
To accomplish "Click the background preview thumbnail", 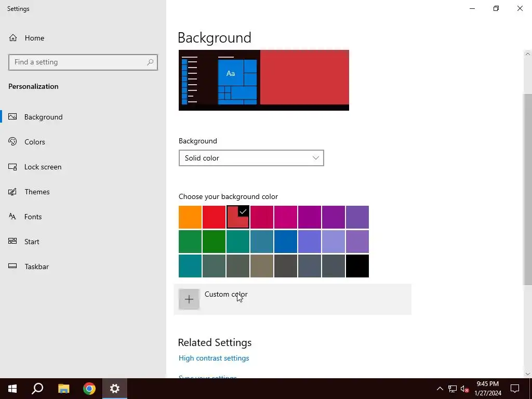I will [263, 80].
